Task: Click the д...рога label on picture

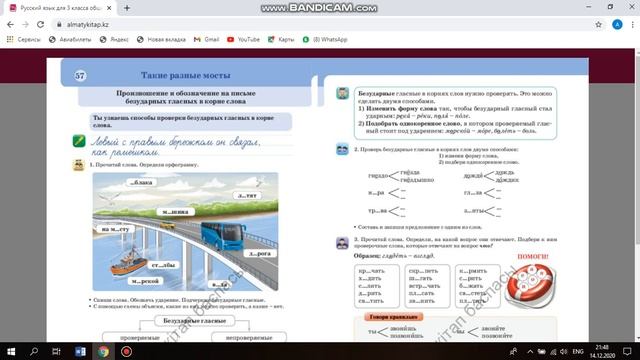Action: 260,253
